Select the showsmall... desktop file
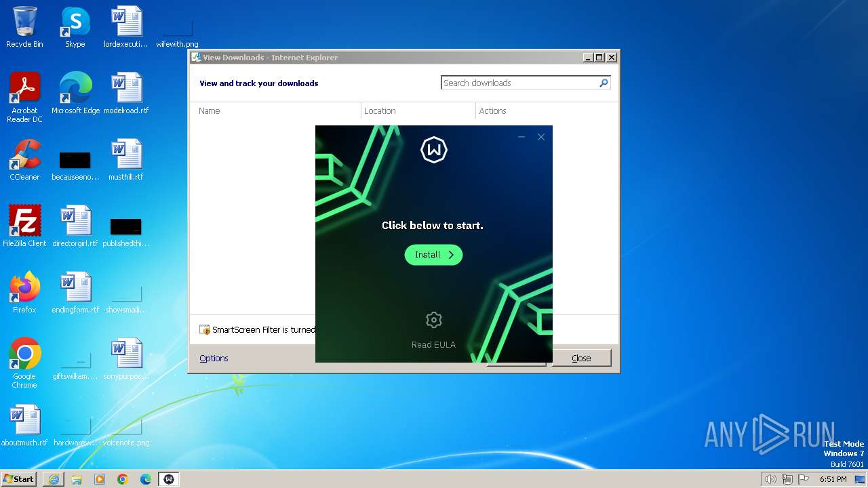The height and width of the screenshot is (488, 868). [x=126, y=298]
